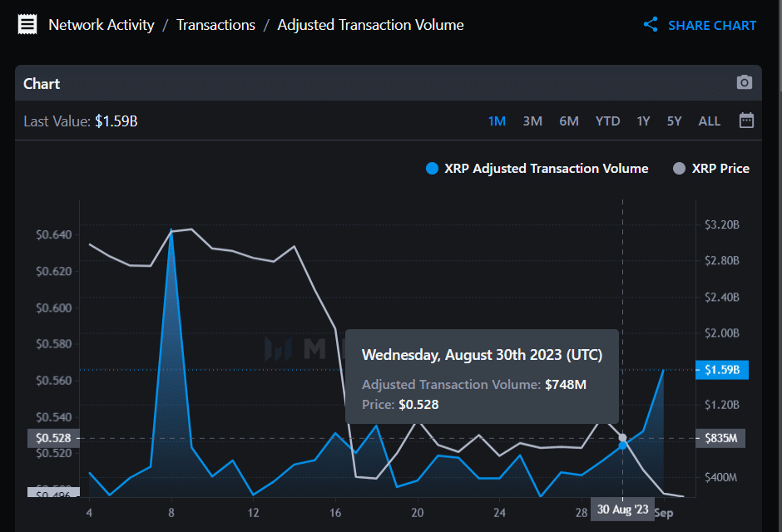The height and width of the screenshot is (532, 782).
Task: Go to Network Activity breadcrumb
Action: (101, 25)
